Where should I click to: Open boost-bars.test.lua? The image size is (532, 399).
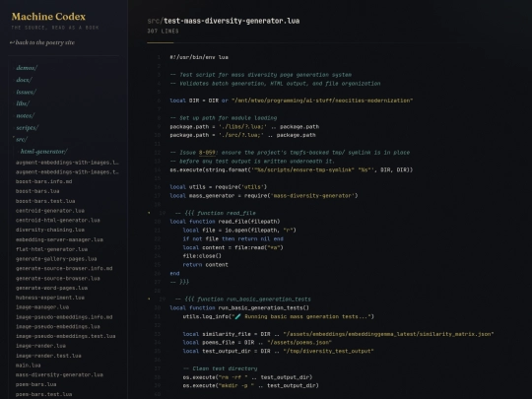click(x=45, y=201)
